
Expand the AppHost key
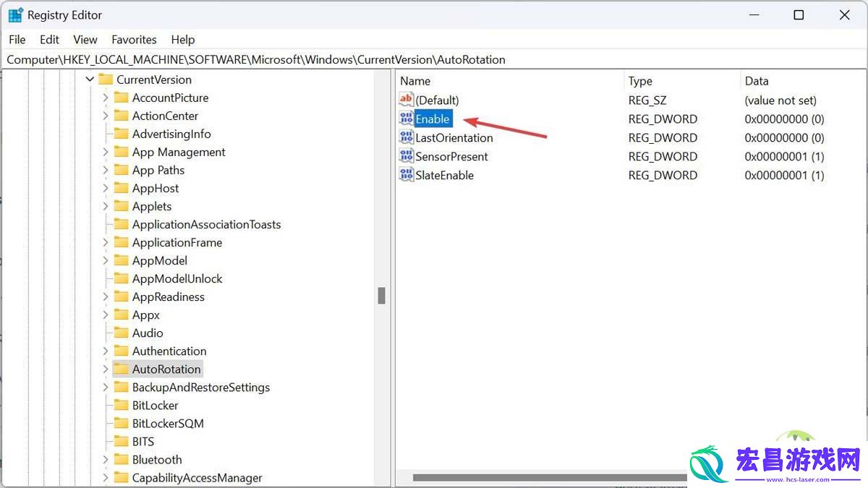tap(106, 188)
